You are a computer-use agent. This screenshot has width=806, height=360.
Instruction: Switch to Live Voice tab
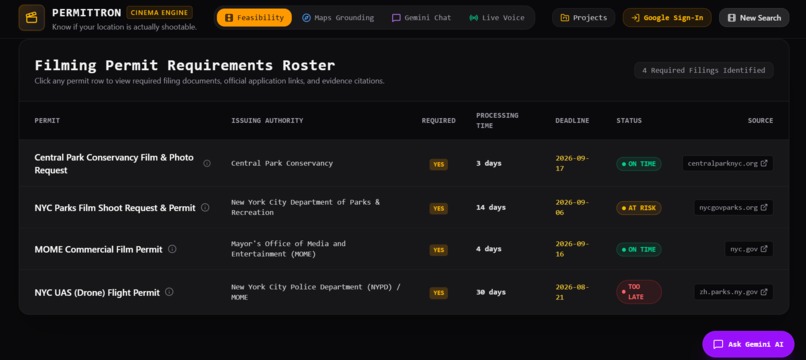pos(497,17)
